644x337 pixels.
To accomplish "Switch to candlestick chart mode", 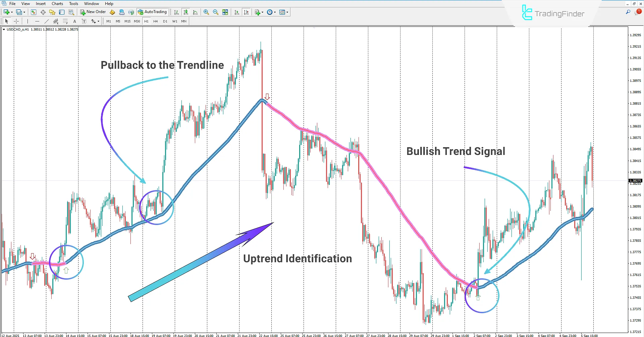I will point(186,12).
